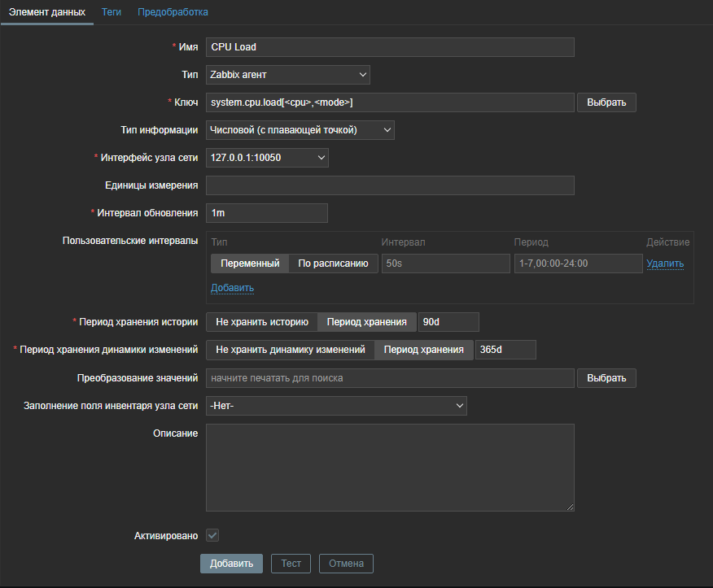Click the Единицы измерения input field
The image size is (713, 588).
pyautogui.click(x=390, y=185)
